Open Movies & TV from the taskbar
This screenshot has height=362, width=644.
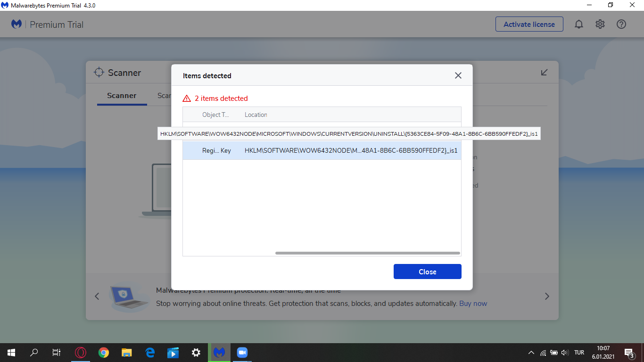[173, 353]
